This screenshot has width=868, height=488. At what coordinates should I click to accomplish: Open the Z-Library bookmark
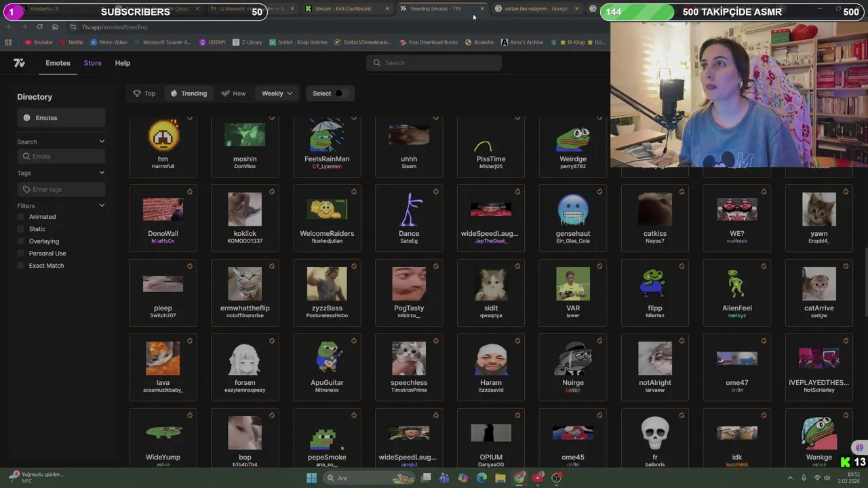coord(248,42)
